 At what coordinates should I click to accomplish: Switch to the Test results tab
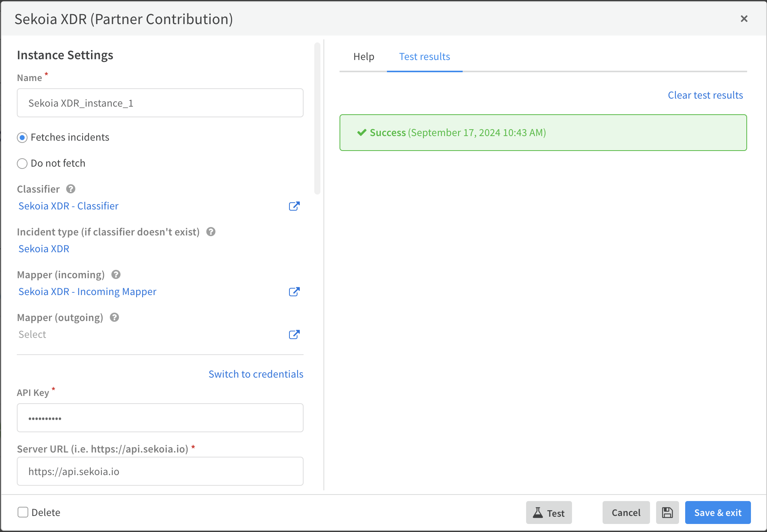(424, 57)
